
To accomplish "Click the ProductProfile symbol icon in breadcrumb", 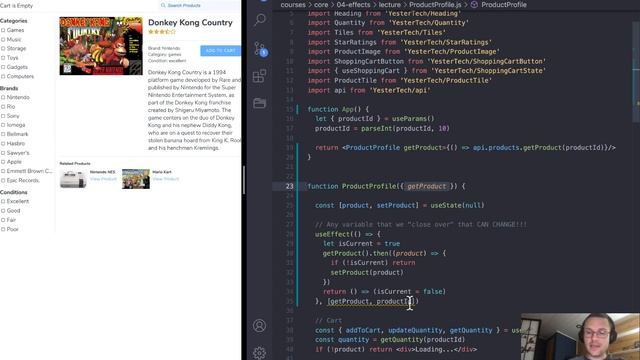I will click(x=474, y=4).
